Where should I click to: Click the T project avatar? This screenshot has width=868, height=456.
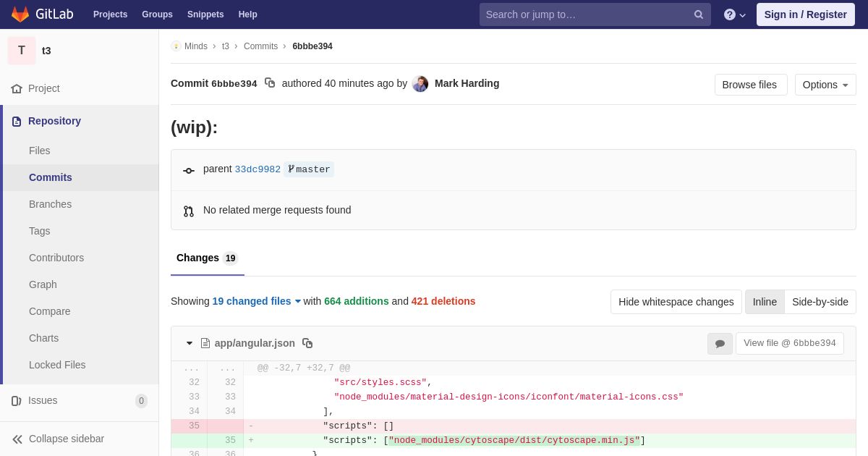click(x=22, y=51)
